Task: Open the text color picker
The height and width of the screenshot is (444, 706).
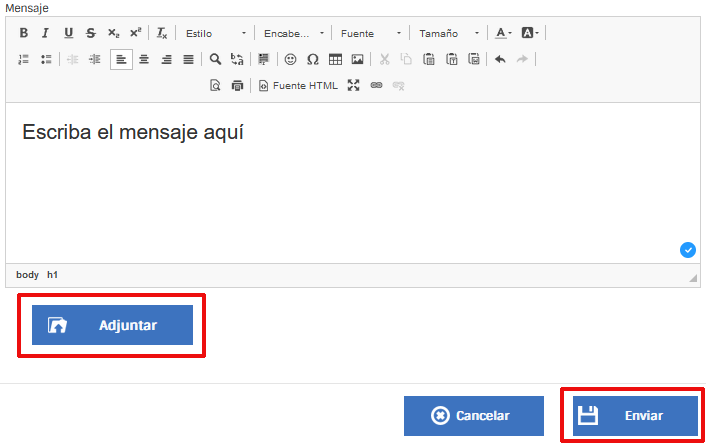Action: [x=503, y=33]
